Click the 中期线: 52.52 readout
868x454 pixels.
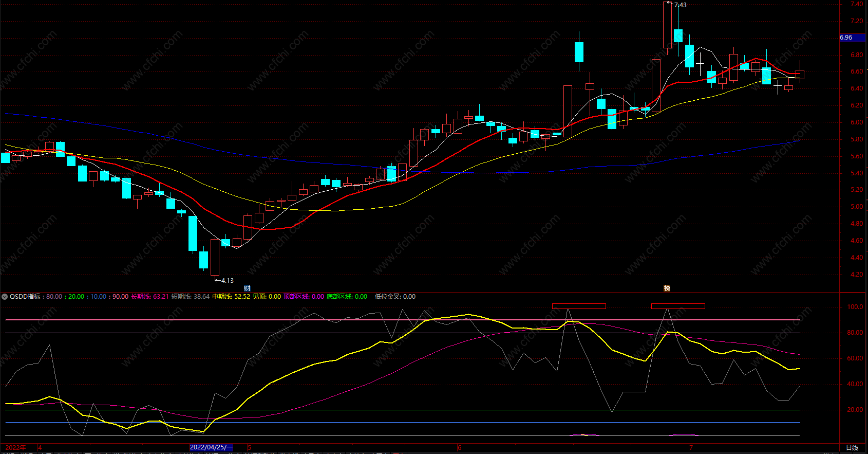(231, 297)
